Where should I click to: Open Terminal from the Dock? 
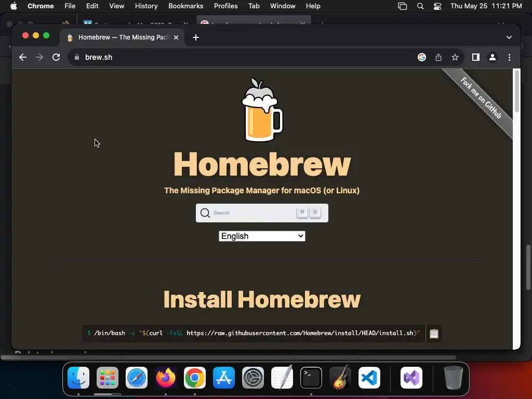tap(311, 378)
